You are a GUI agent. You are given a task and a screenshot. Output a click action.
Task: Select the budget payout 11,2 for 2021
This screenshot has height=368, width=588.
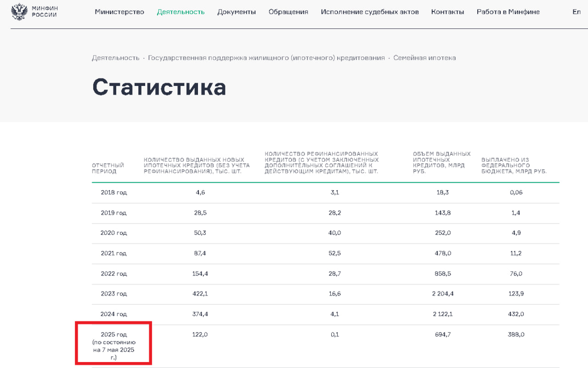tap(516, 253)
